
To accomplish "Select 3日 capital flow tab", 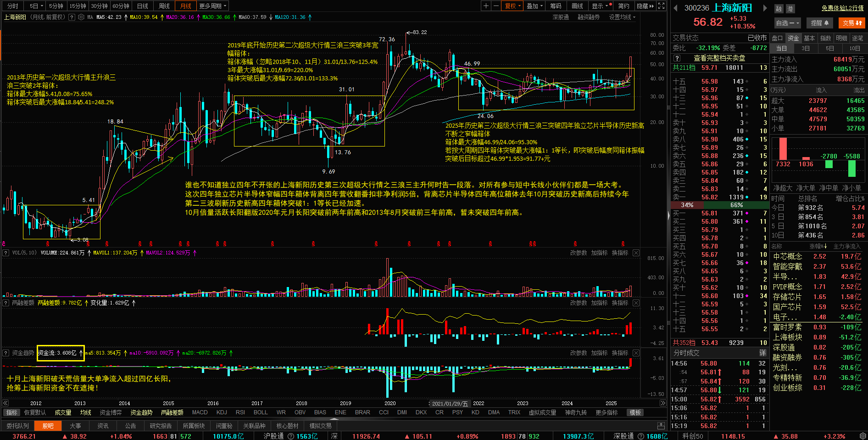I will click(806, 48).
